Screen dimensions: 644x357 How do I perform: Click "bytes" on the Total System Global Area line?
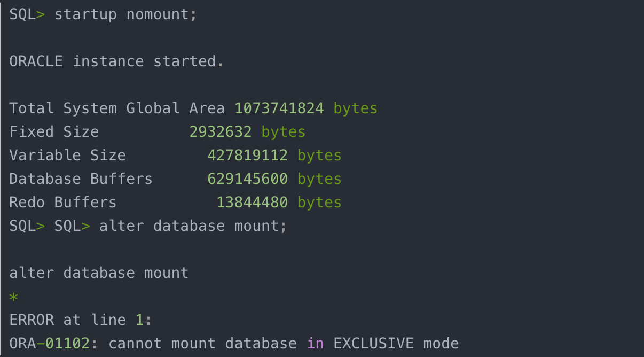pos(355,108)
